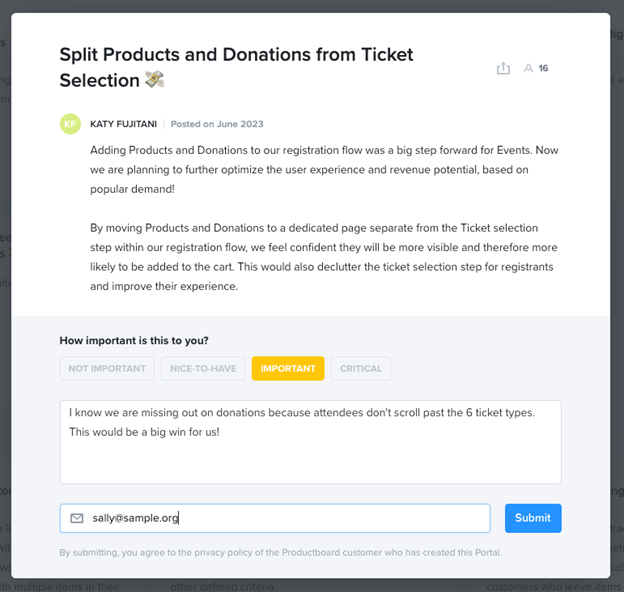Click the paragraph starting By moving Products
The image size is (624, 592).
pos(324,257)
